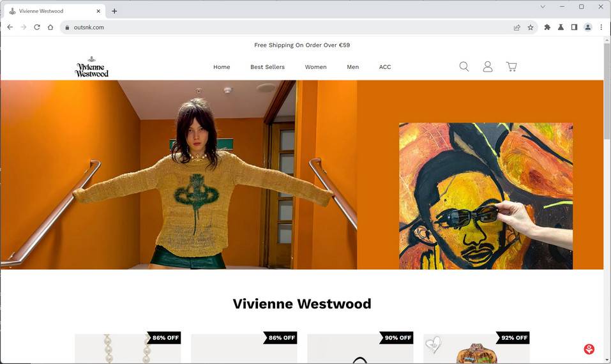Open the user account icon
This screenshot has height=364, width=611.
click(x=488, y=66)
